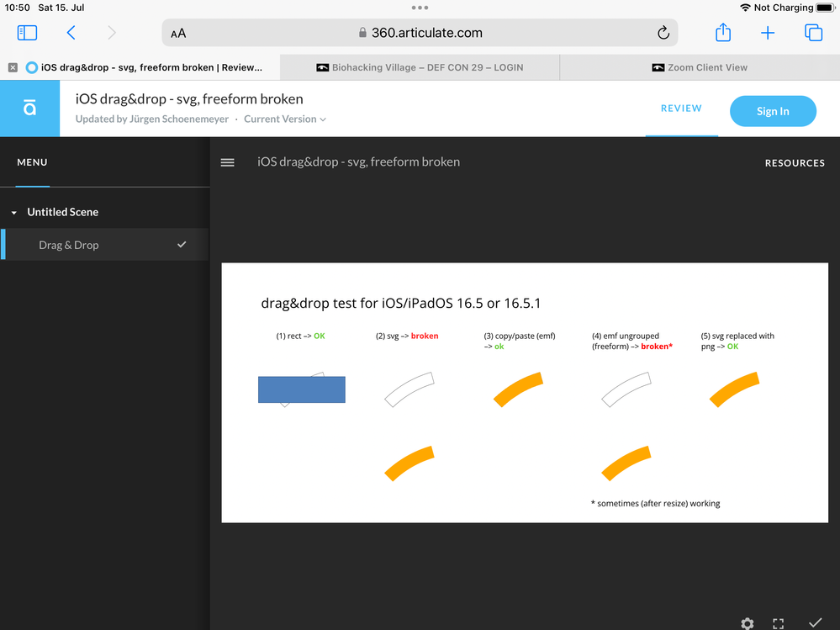Go back to previous page
The image size is (840, 630).
(x=71, y=33)
